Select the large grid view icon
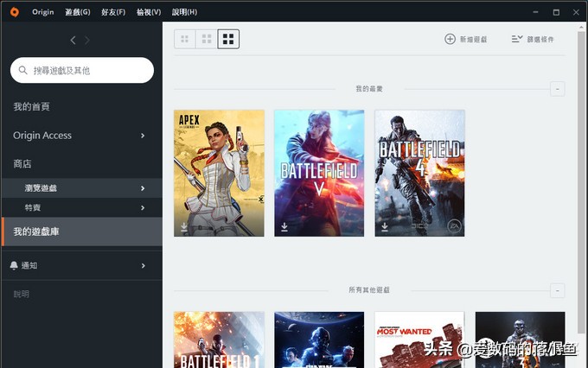The width and height of the screenshot is (588, 368). click(228, 39)
